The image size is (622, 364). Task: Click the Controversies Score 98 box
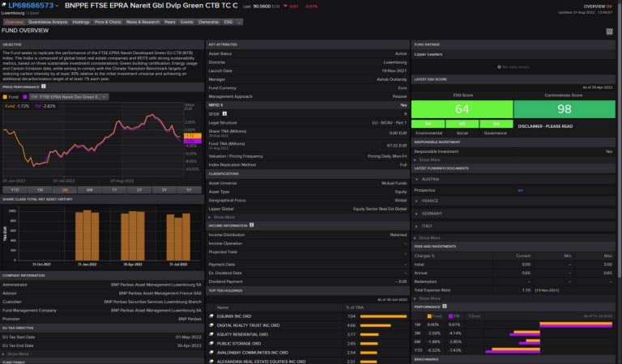pyautogui.click(x=564, y=109)
